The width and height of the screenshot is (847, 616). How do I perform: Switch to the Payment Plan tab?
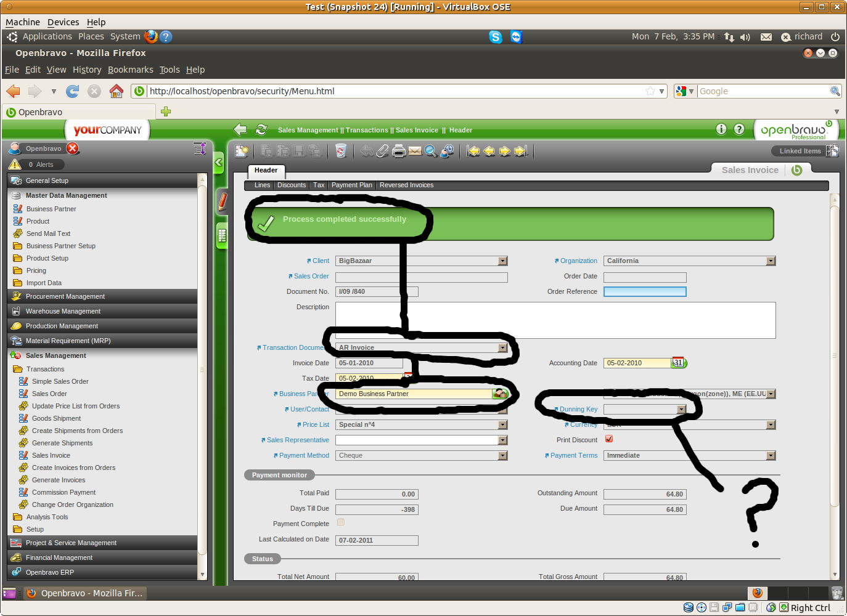(x=352, y=185)
